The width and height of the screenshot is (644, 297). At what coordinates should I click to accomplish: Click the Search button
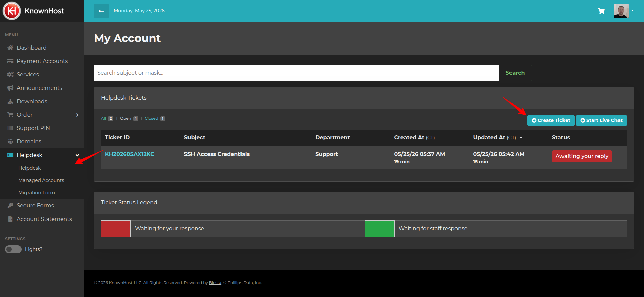(x=515, y=73)
